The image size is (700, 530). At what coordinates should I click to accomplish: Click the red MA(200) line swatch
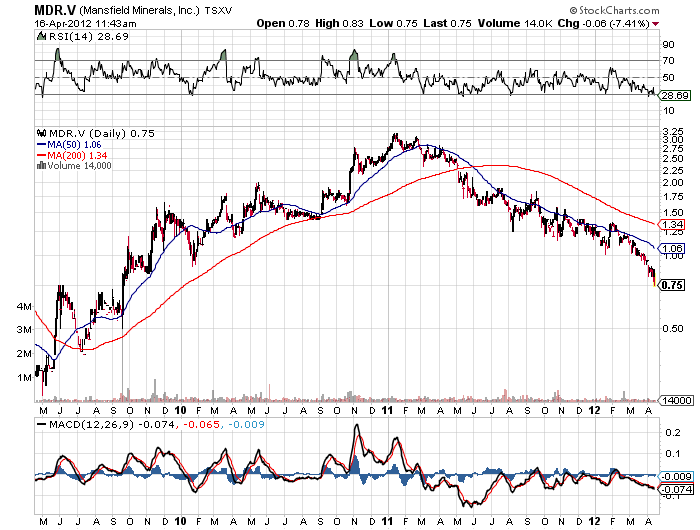[x=42, y=155]
